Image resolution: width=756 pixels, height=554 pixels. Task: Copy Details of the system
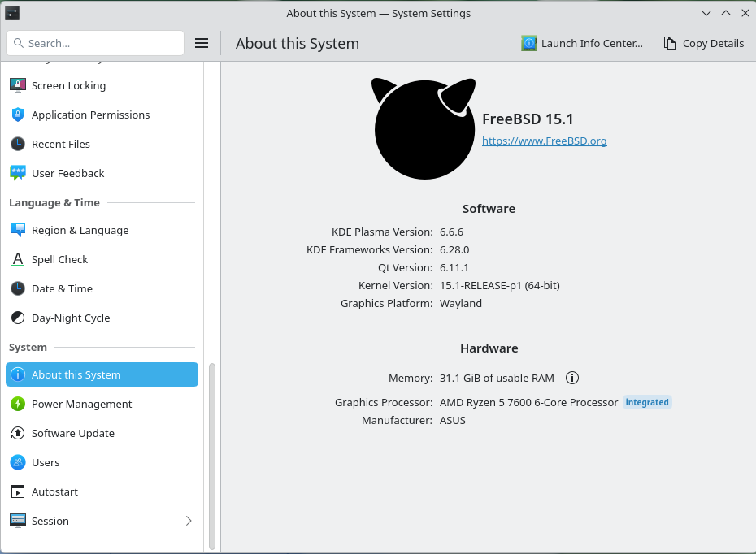tap(704, 43)
